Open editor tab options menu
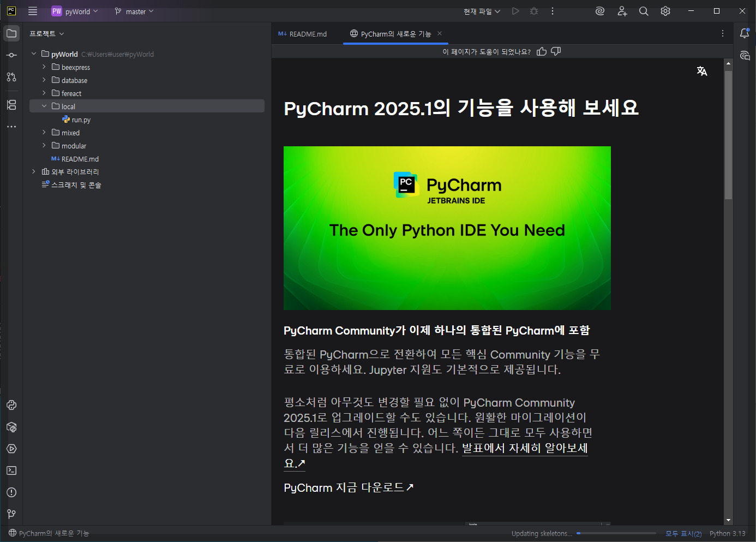This screenshot has width=756, height=542. click(723, 33)
